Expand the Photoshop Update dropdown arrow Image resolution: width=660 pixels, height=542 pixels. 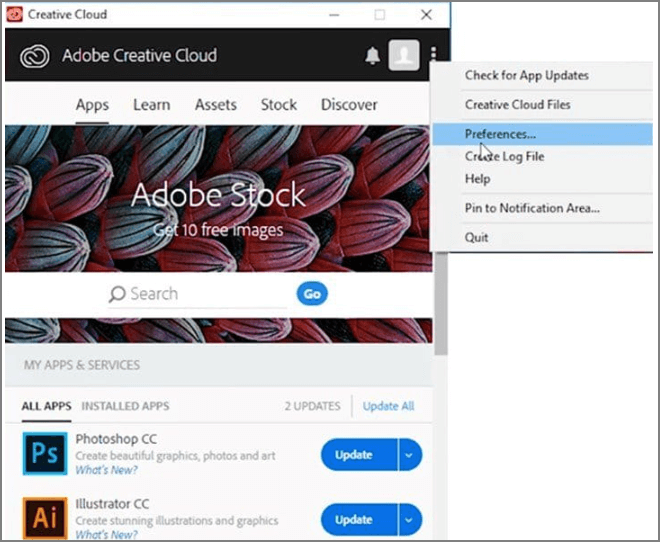(x=410, y=455)
